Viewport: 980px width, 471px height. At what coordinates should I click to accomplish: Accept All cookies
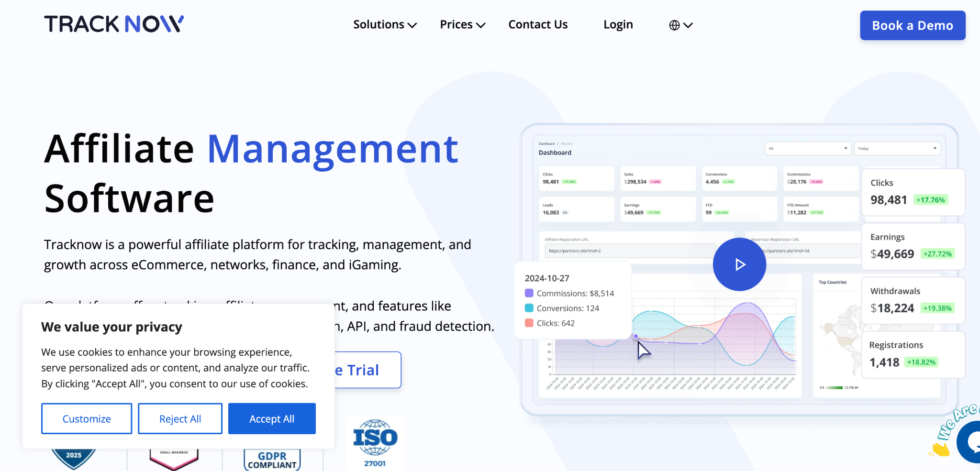tap(272, 419)
